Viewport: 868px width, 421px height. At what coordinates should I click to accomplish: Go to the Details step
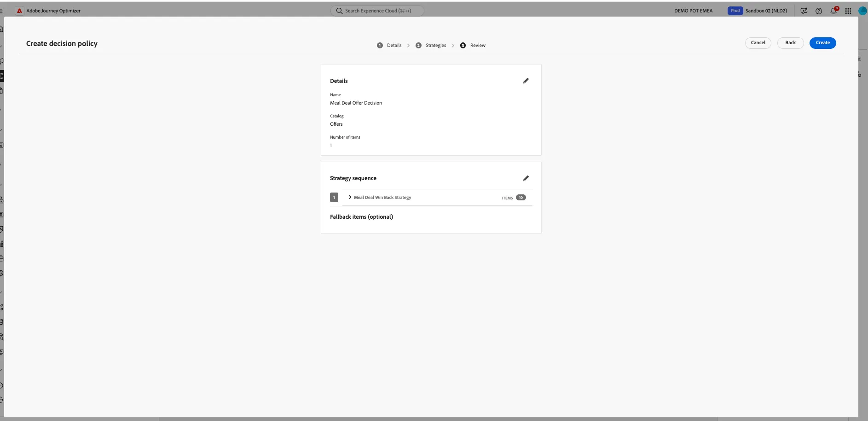tap(389, 45)
